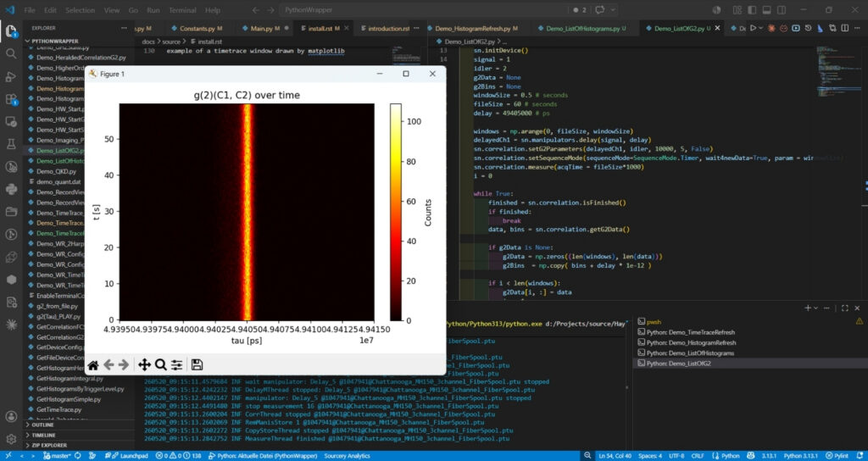Open the File menu
Viewport: 868px width, 461px height.
click(x=30, y=10)
